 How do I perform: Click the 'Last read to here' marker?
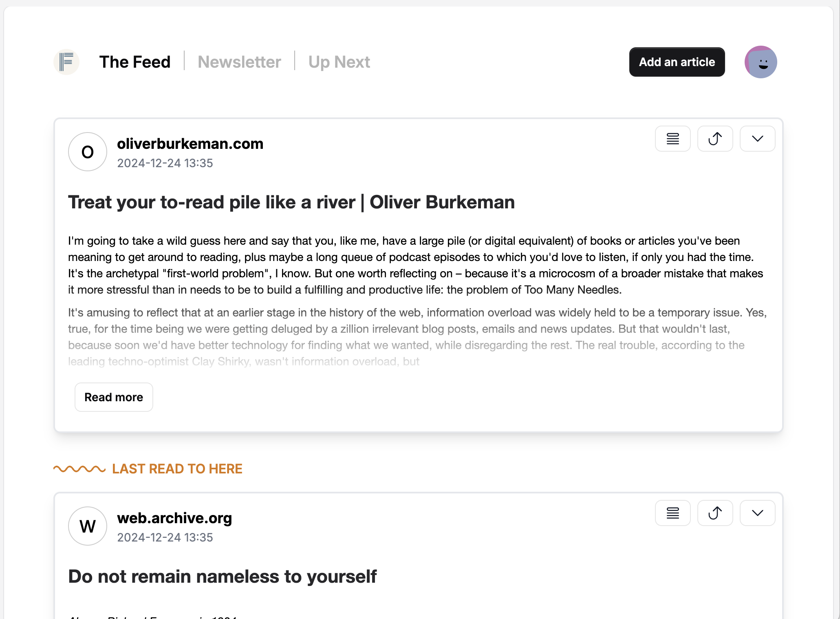177,469
